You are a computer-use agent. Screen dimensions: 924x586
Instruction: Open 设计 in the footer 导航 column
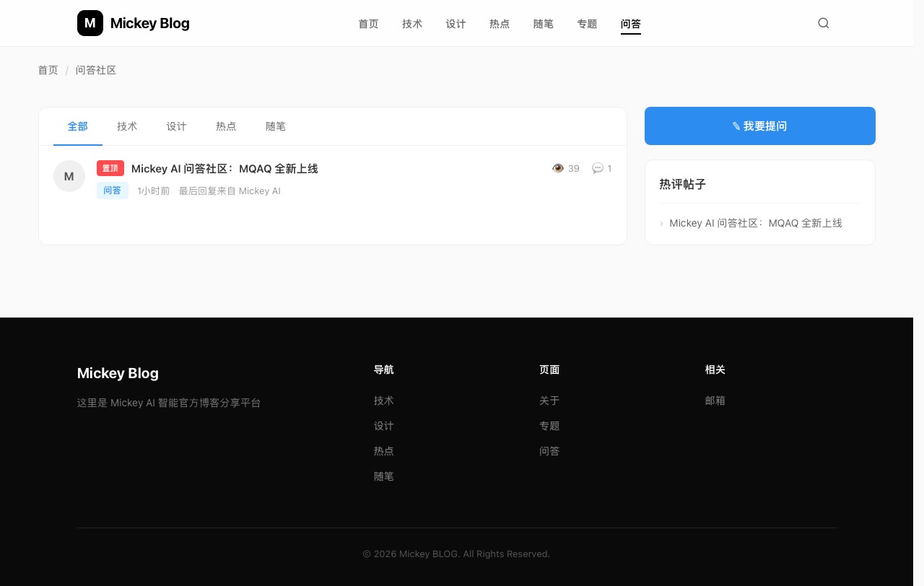pos(384,426)
